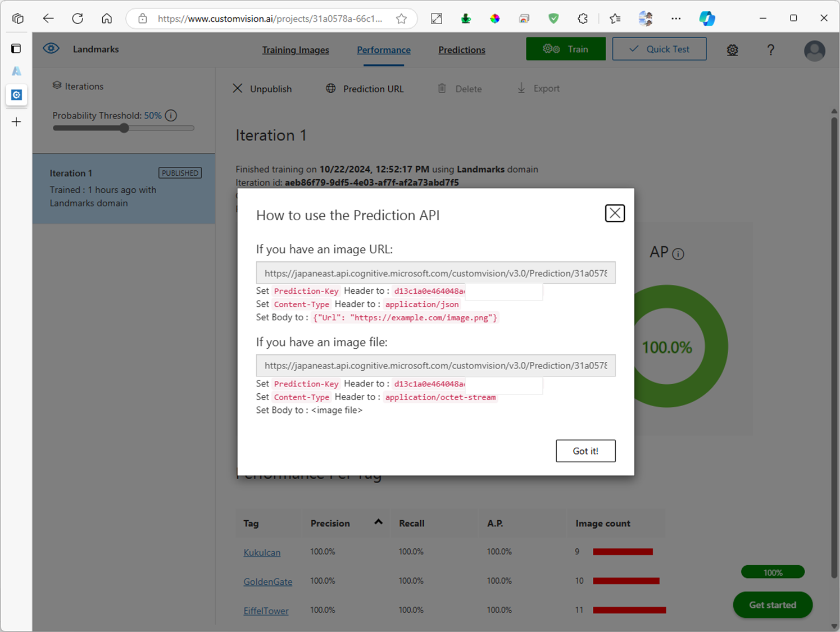Open the Training Images tab
Screen dimensions: 840x632
pyautogui.click(x=296, y=50)
